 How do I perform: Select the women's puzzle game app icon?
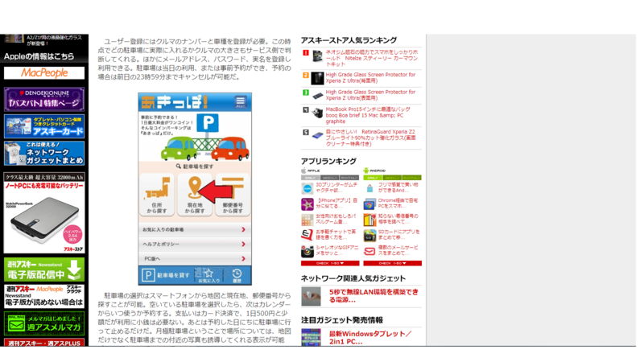tap(308, 220)
